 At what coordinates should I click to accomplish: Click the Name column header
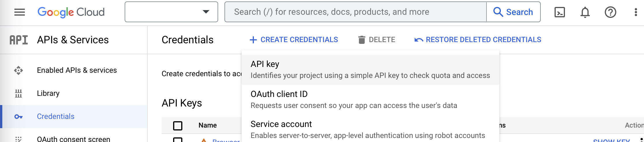coord(208,125)
